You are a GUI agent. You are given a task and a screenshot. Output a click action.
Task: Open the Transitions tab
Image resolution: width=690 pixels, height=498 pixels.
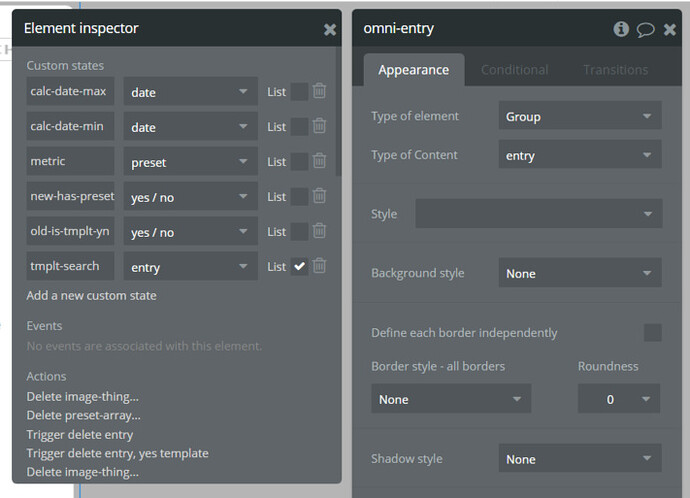pyautogui.click(x=615, y=70)
